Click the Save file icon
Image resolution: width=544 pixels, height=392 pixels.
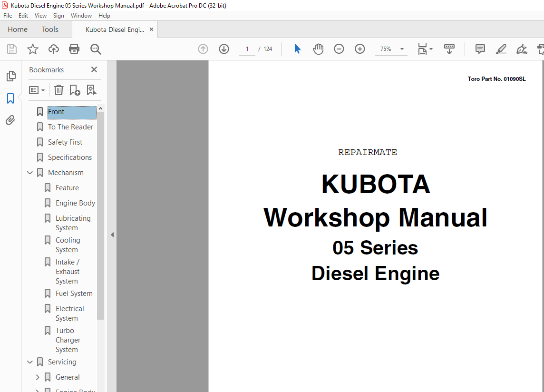pyautogui.click(x=12, y=49)
